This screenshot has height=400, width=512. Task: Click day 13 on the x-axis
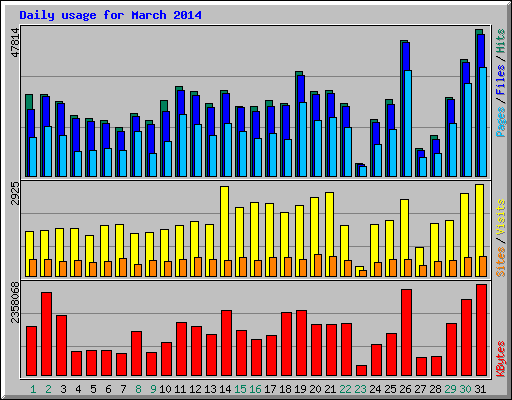[210, 389]
